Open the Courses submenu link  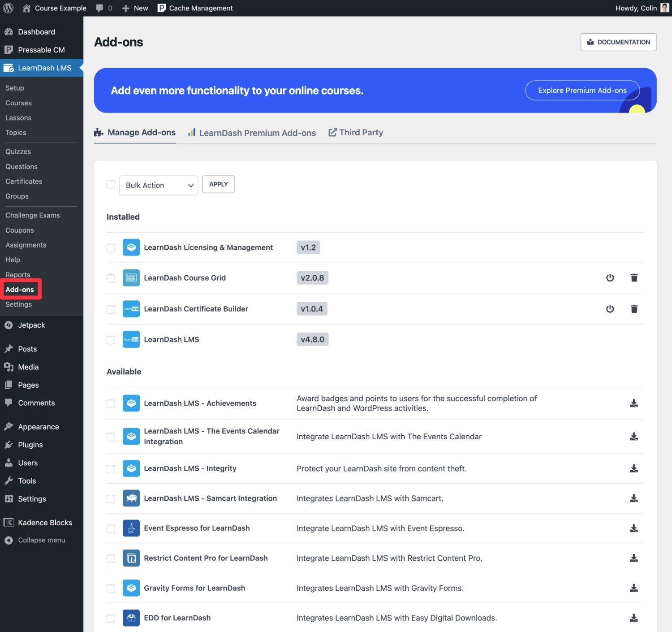click(x=19, y=103)
